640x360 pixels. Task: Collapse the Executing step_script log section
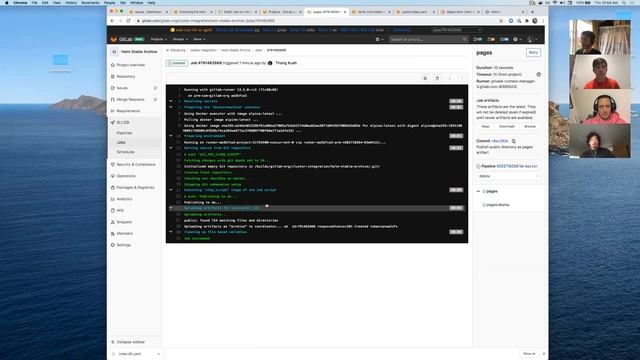(171, 190)
